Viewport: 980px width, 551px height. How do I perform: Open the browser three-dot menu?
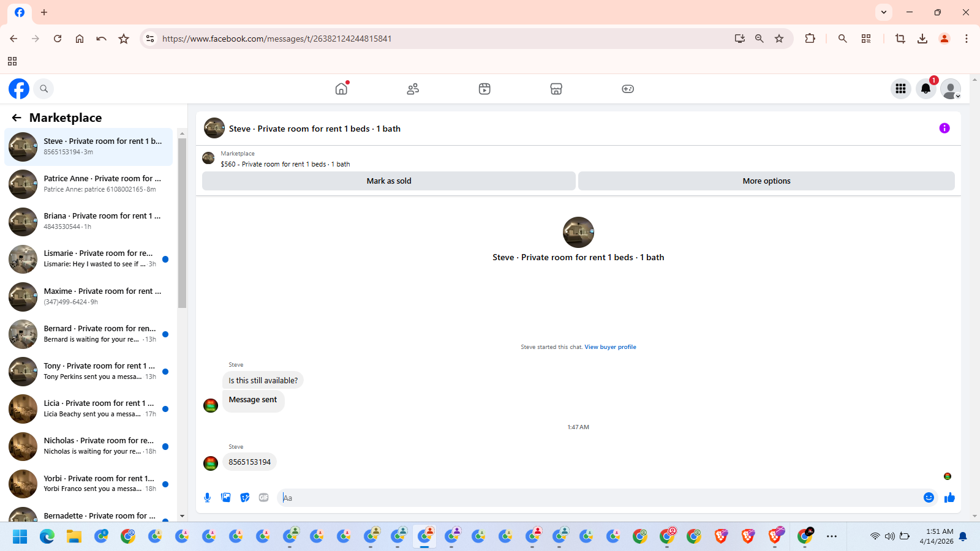[x=967, y=39]
